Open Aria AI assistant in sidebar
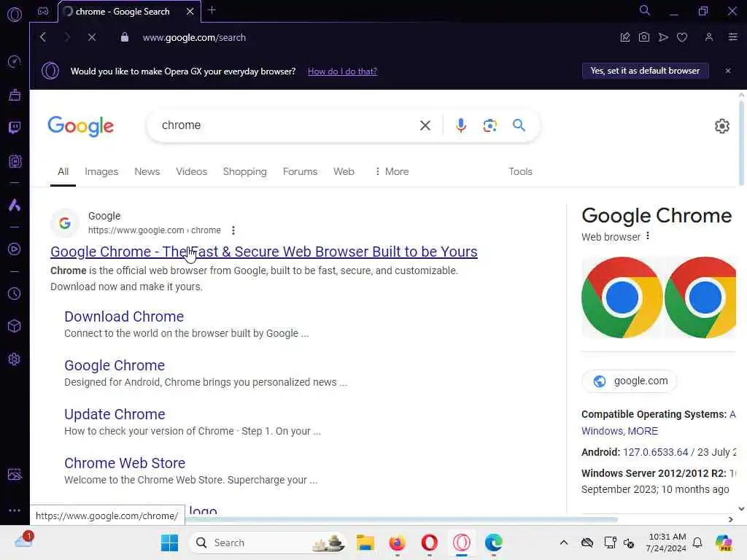 pyautogui.click(x=15, y=205)
